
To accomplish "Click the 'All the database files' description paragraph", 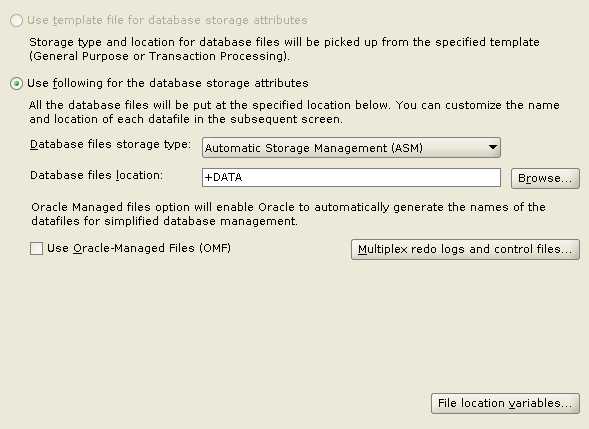I will (294, 112).
